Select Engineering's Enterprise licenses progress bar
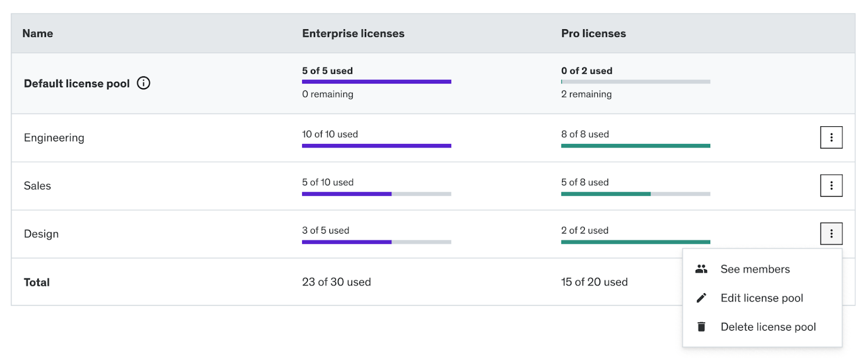Screen dimensions: 868x363 pyautogui.click(x=376, y=146)
